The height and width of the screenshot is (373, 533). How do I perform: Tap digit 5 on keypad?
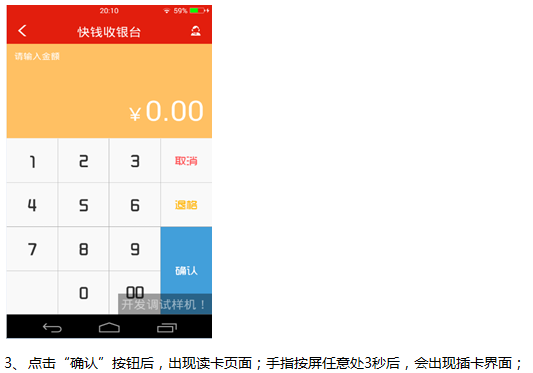(x=84, y=205)
